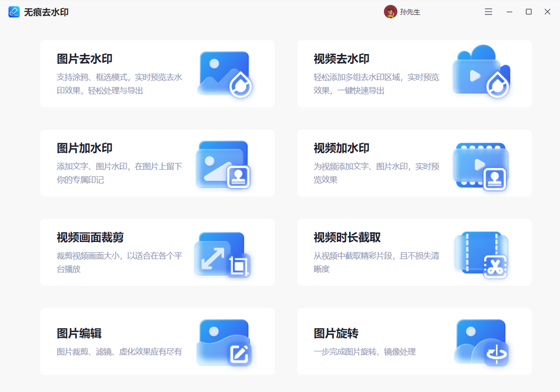Click the 视频去水印 video watermark removal icon
The height and width of the screenshot is (392, 560).
pos(481,74)
